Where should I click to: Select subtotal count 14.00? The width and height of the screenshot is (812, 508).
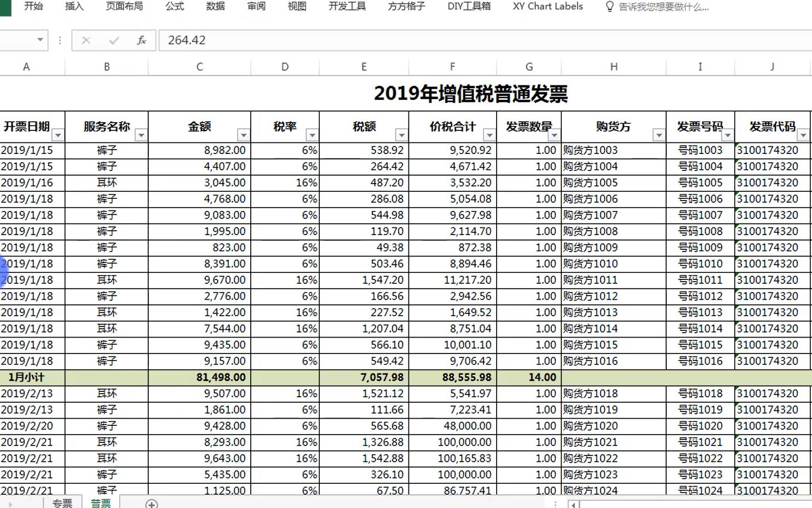point(529,378)
